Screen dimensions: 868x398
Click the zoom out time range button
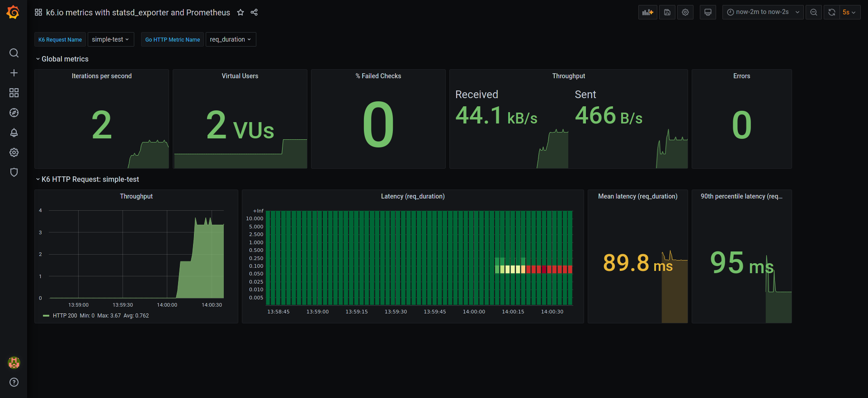pos(813,12)
